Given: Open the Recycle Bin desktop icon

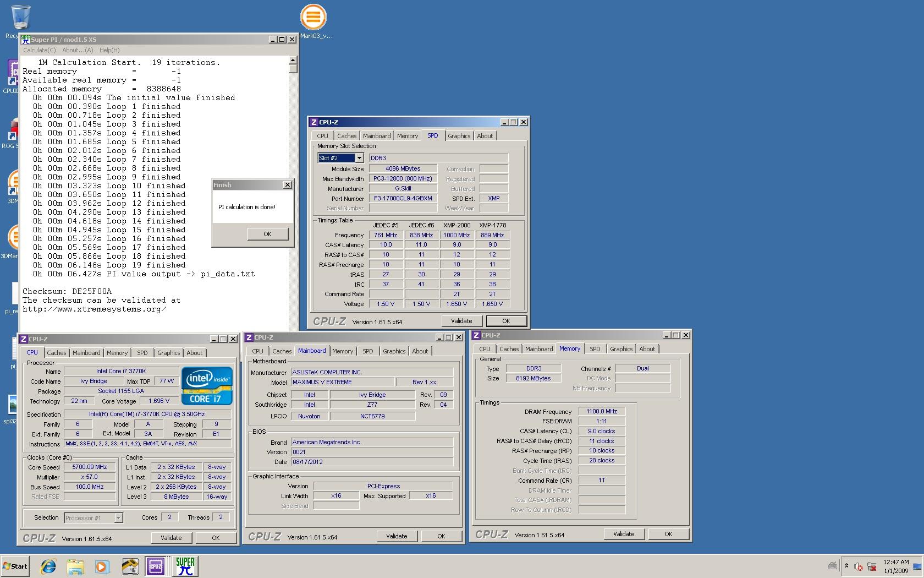Looking at the screenshot, I should tap(20, 17).
